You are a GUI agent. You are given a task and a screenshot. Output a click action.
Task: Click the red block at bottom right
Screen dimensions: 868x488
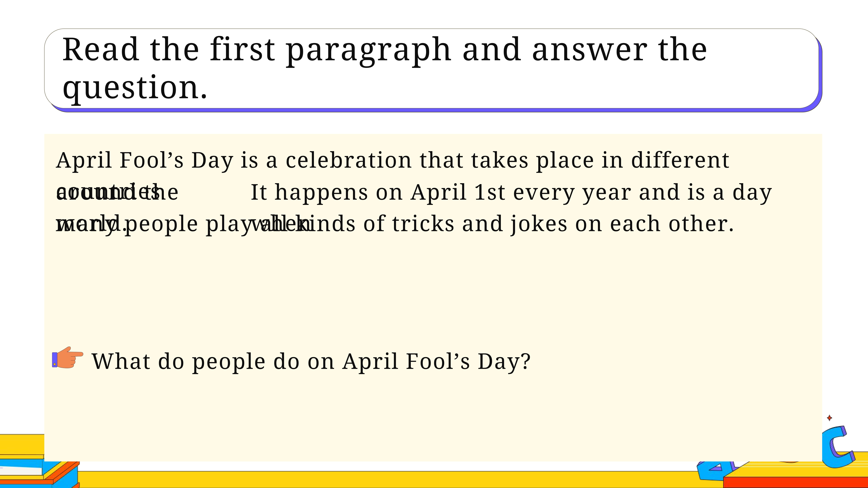(x=795, y=482)
